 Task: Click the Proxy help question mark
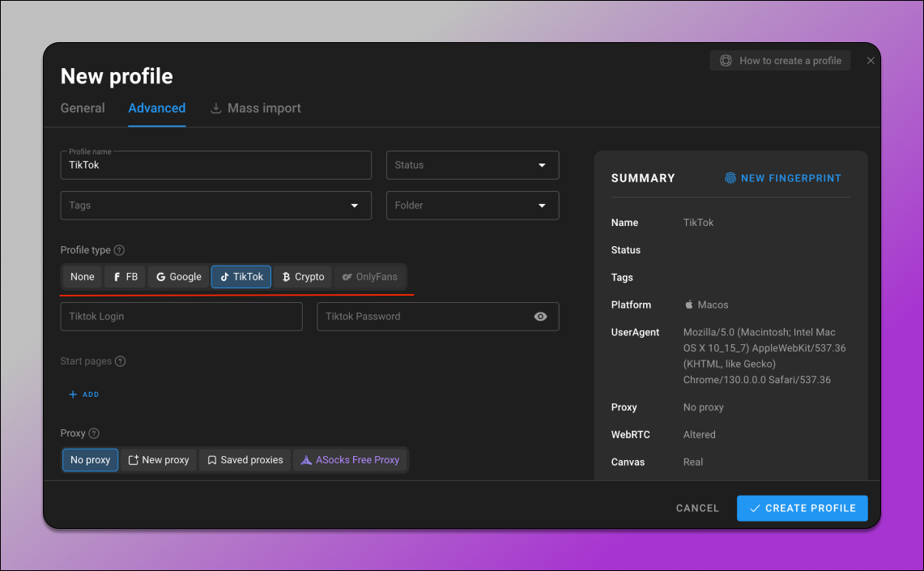(x=94, y=433)
